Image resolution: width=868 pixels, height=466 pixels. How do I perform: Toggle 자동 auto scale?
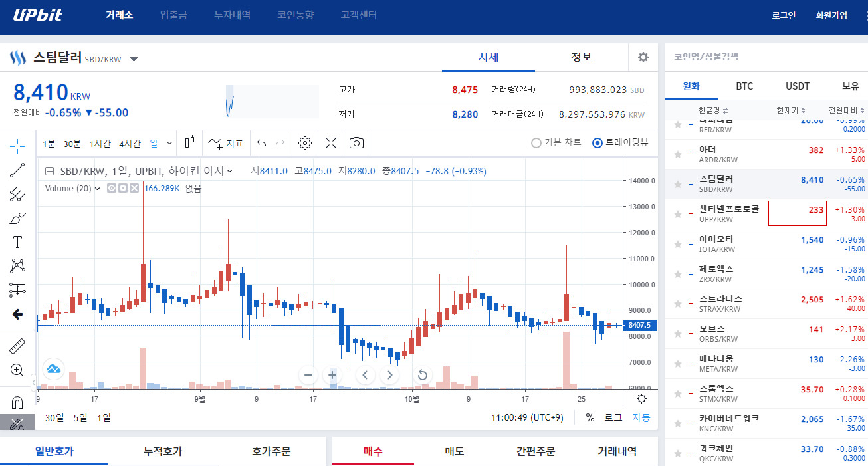pyautogui.click(x=641, y=417)
